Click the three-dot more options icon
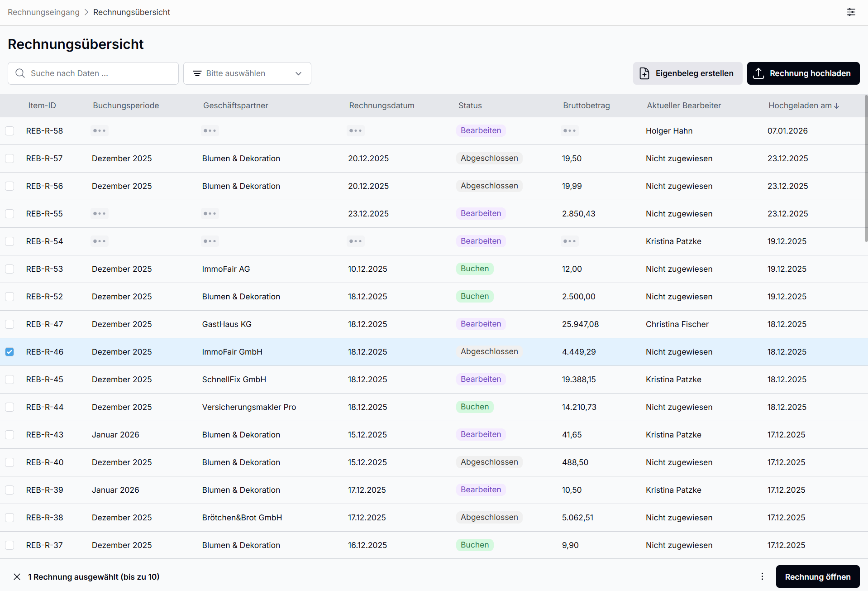 pos(762,577)
